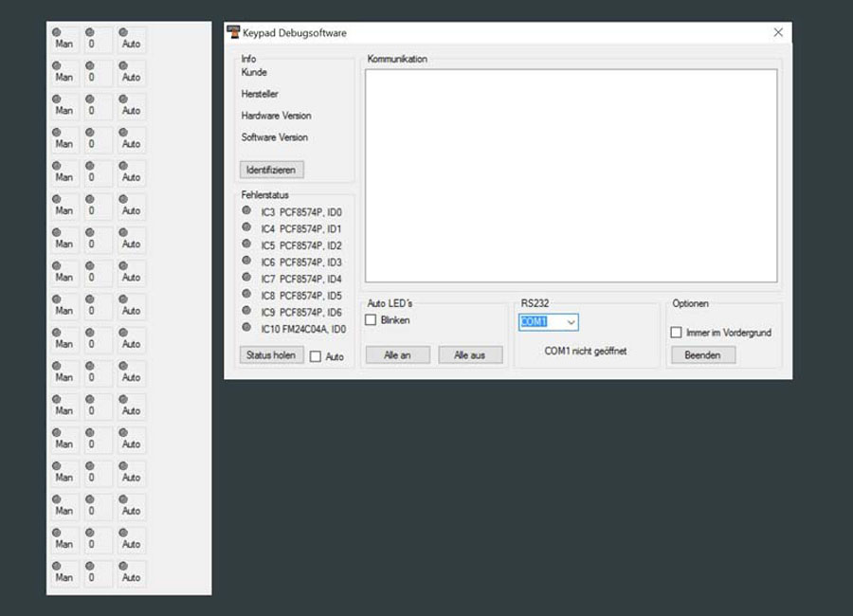Click the status LED beside IC7 PCF8574P, ID4
Image resolution: width=853 pixels, height=616 pixels.
click(247, 278)
